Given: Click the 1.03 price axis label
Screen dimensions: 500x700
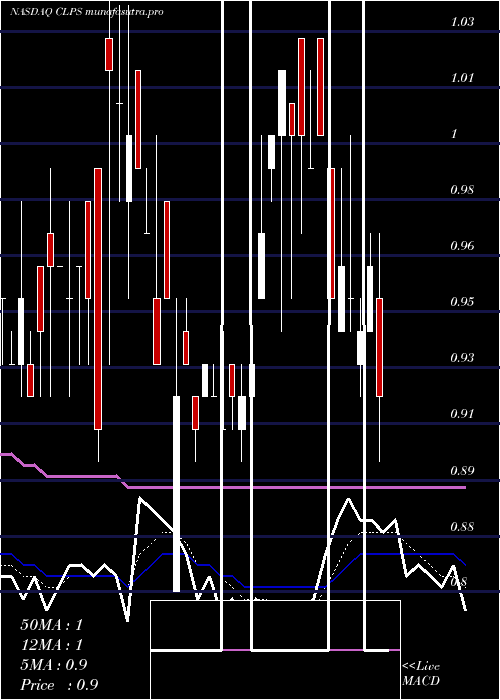Looking at the screenshot, I should pos(462,21).
